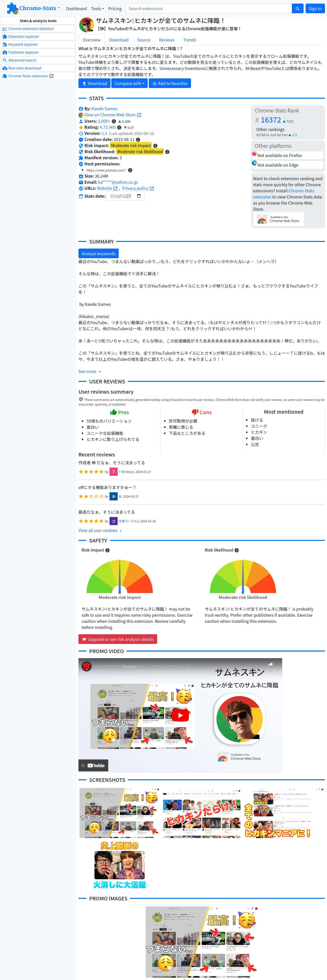Click reviewer avatar for 冷凍ゴーグル2 review
Screen dimensions: 327x980
coord(113,521)
